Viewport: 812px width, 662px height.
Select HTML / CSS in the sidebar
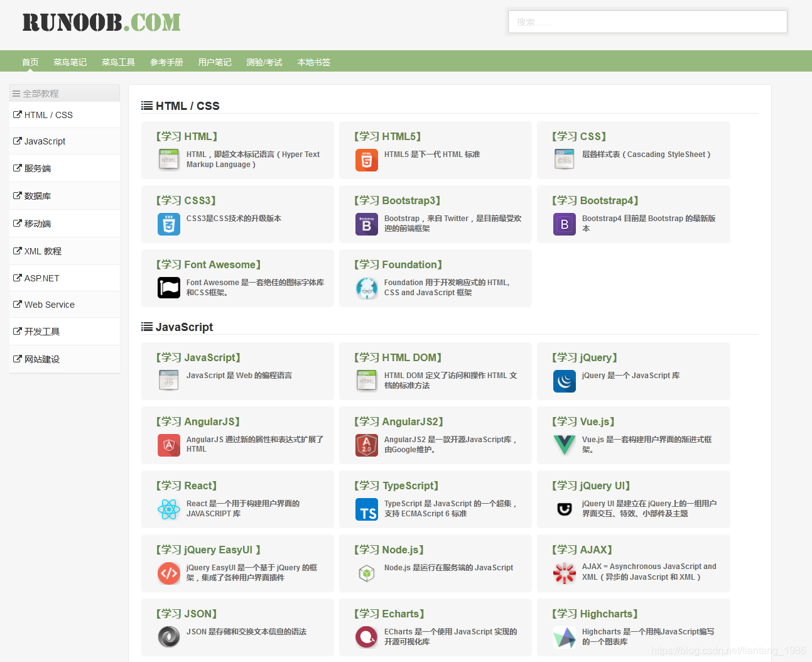tap(65, 115)
